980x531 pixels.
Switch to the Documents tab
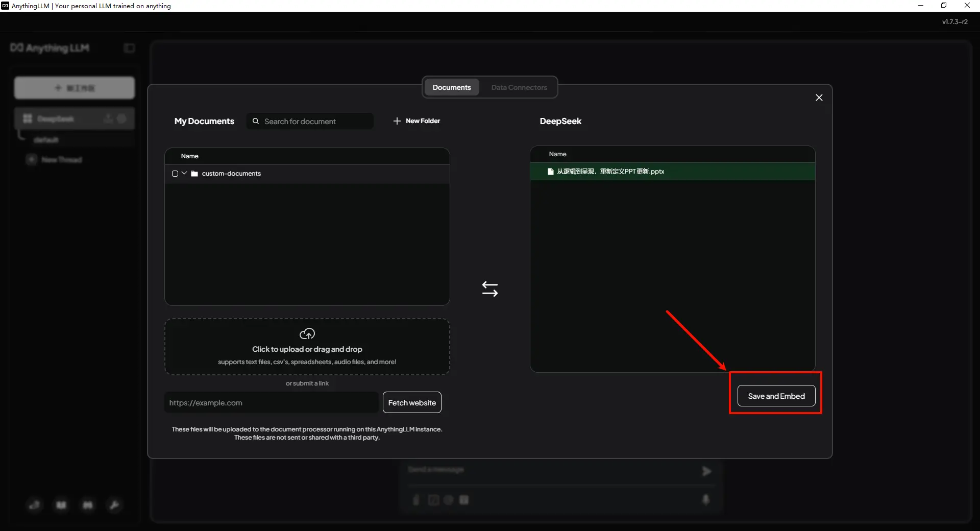click(452, 87)
